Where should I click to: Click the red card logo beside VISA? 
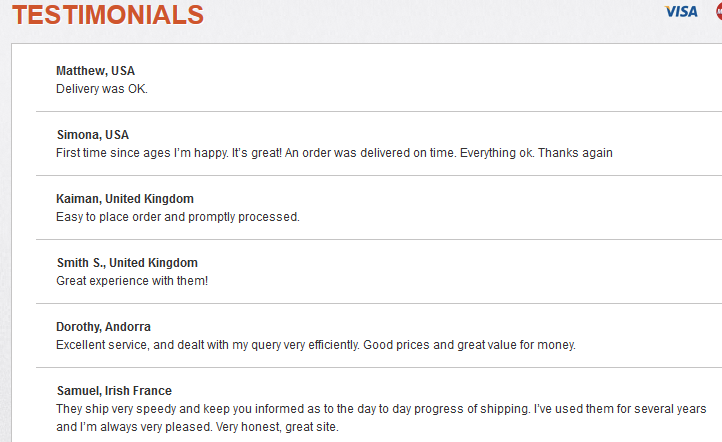(x=719, y=12)
